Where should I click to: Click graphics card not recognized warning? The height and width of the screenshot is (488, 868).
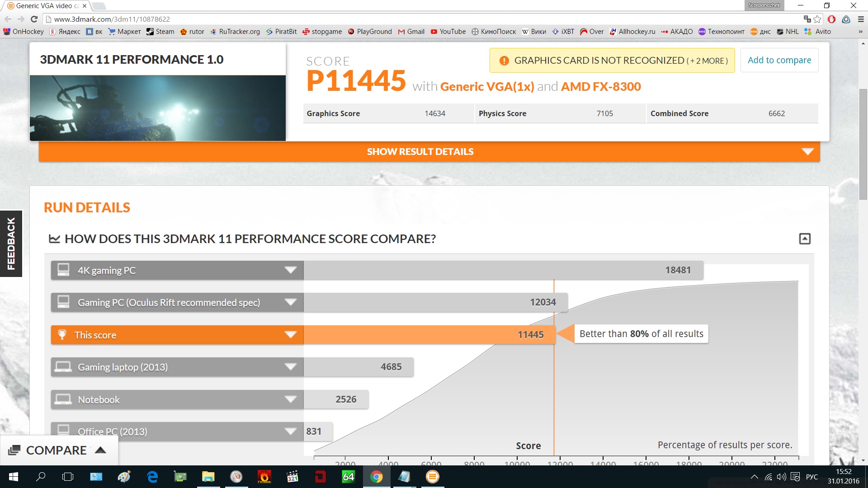(612, 60)
